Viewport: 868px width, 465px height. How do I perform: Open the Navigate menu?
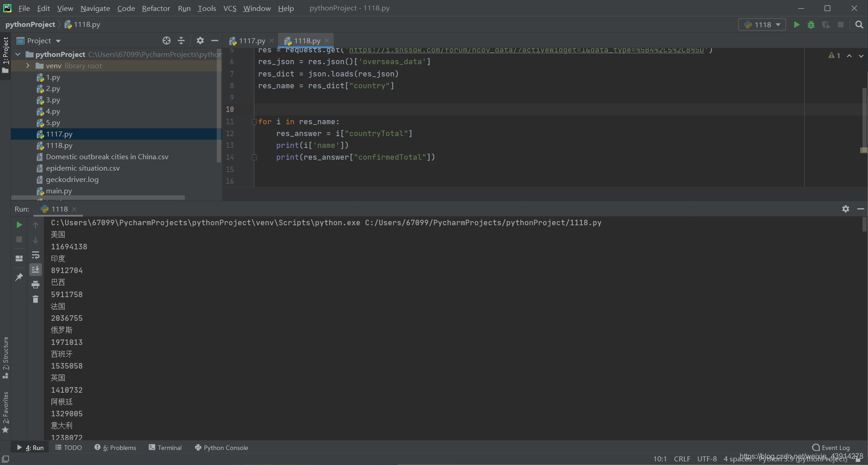click(95, 8)
